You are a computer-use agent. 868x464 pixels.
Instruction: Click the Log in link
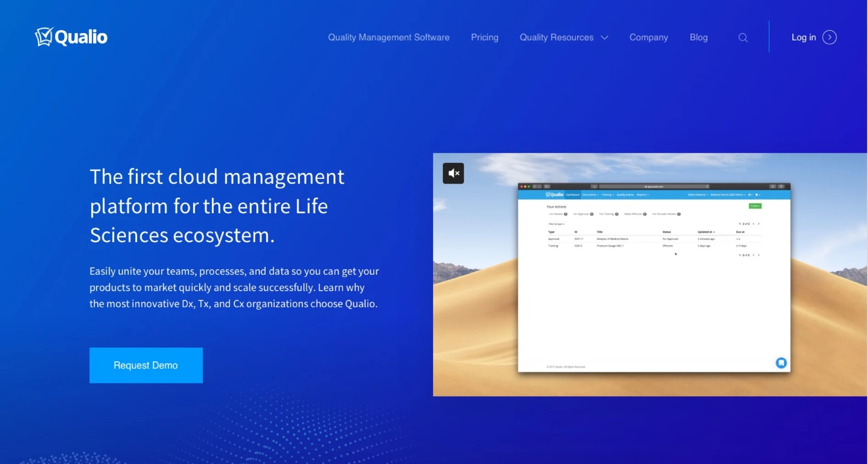tap(803, 37)
